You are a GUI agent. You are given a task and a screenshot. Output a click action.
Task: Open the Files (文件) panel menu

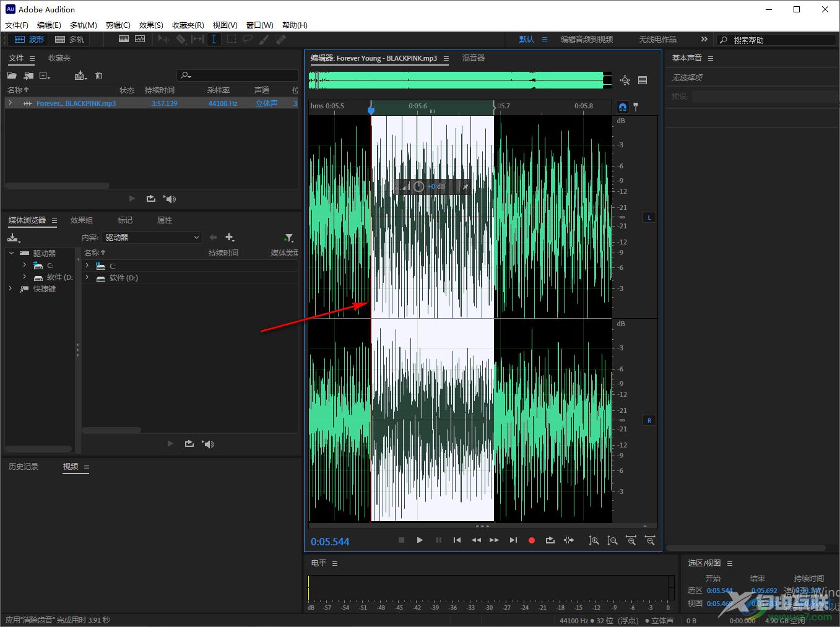pos(32,58)
